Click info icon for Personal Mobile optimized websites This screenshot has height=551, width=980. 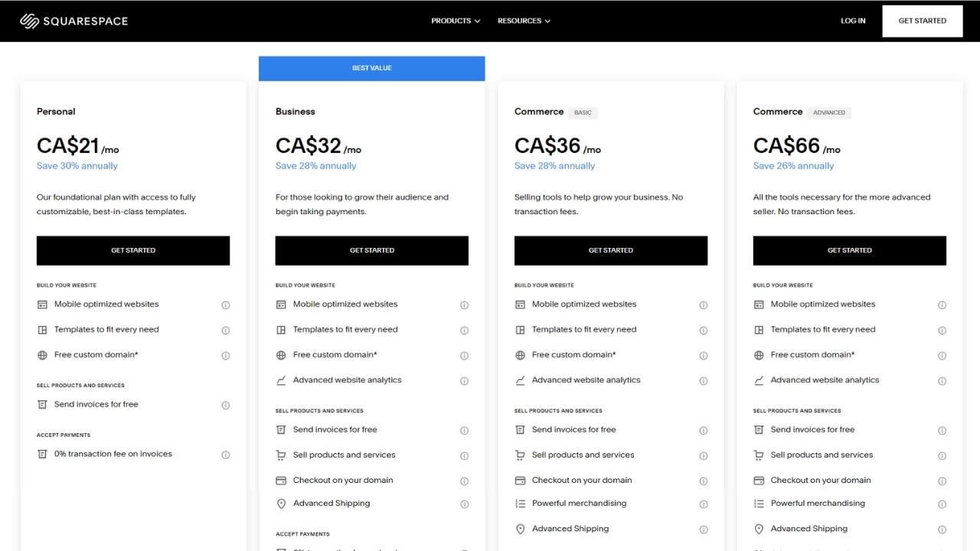pyautogui.click(x=225, y=305)
